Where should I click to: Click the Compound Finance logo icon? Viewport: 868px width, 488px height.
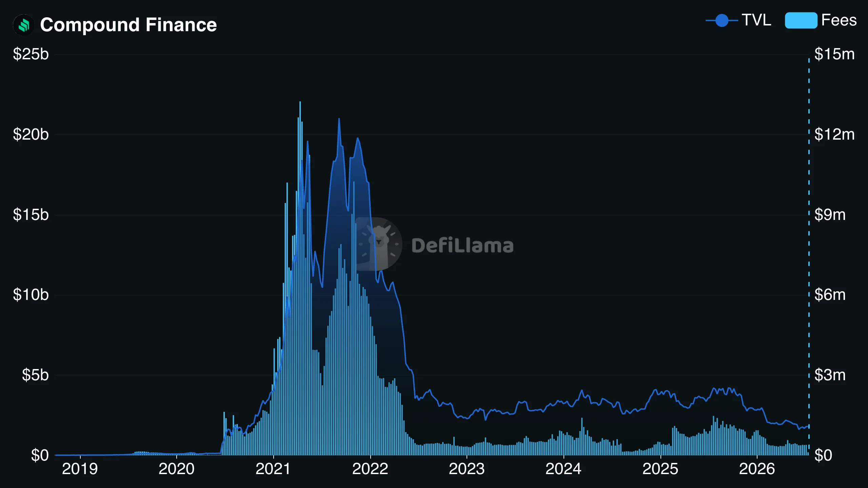click(23, 25)
